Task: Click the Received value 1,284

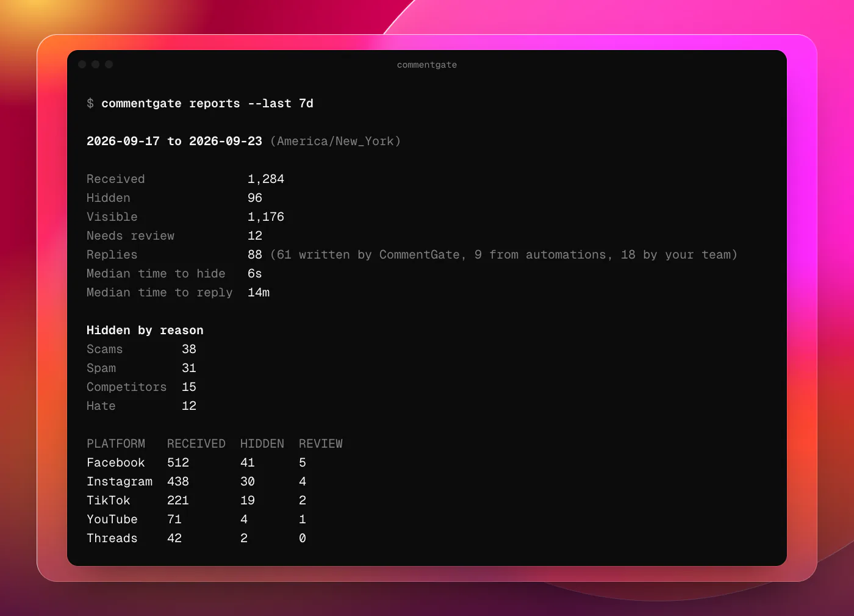Action: (266, 179)
